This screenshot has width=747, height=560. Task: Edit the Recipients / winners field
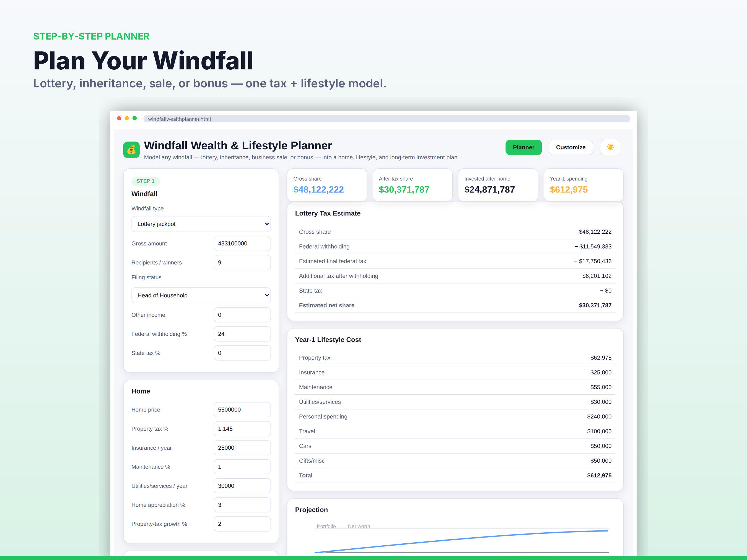click(242, 262)
